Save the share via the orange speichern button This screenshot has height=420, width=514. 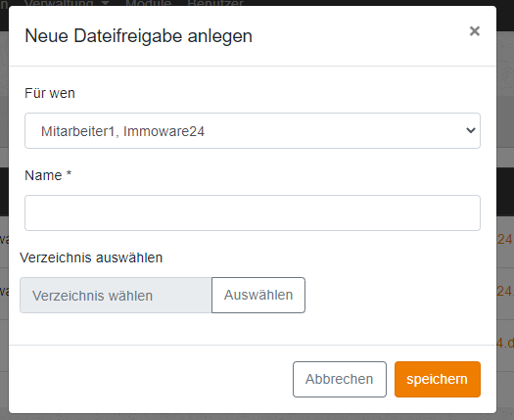[438, 379]
